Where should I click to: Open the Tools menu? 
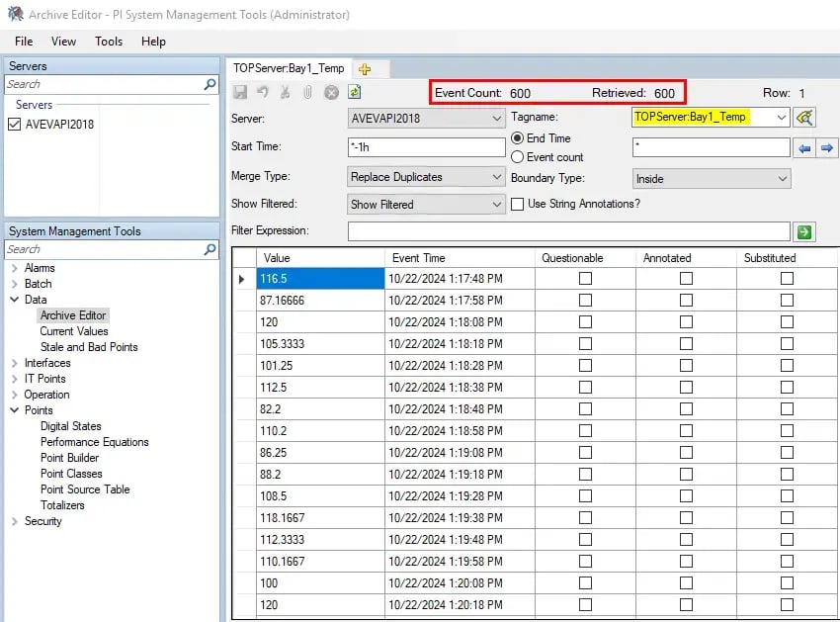[x=108, y=42]
